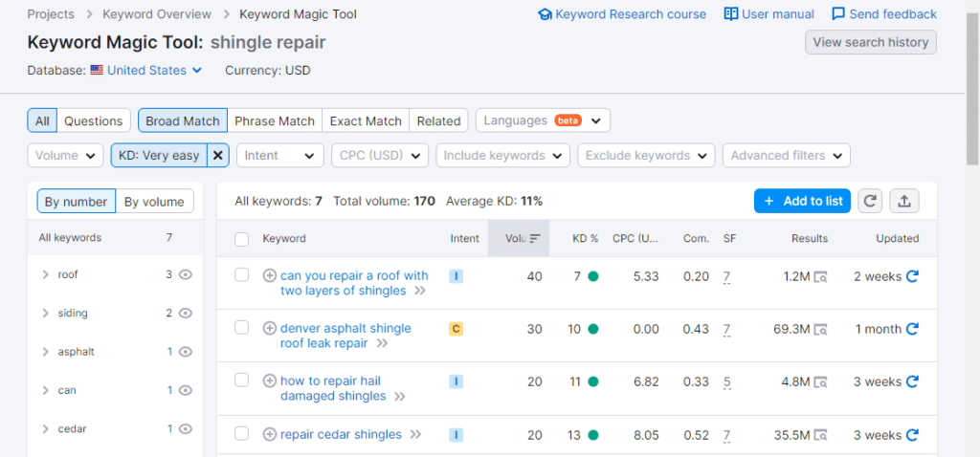
Task: Open CPC (USD) filter dropdown
Action: 380,156
